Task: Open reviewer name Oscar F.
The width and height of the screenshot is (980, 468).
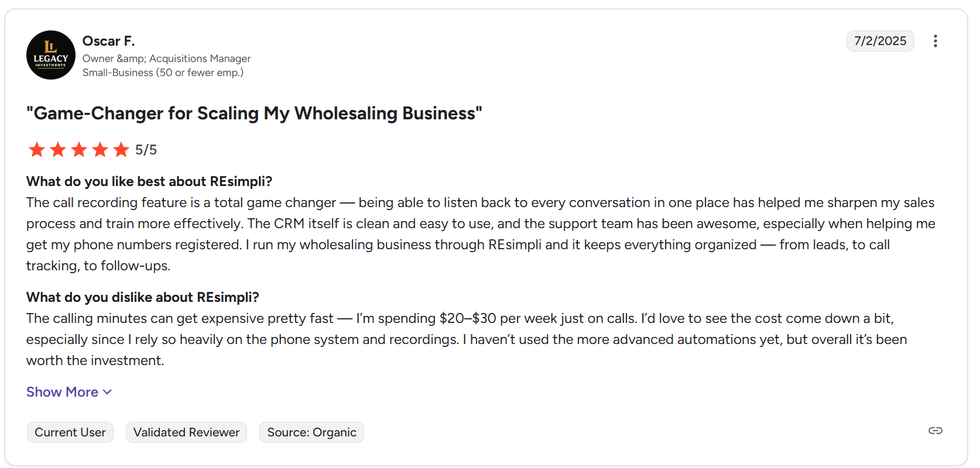Action: [x=108, y=41]
